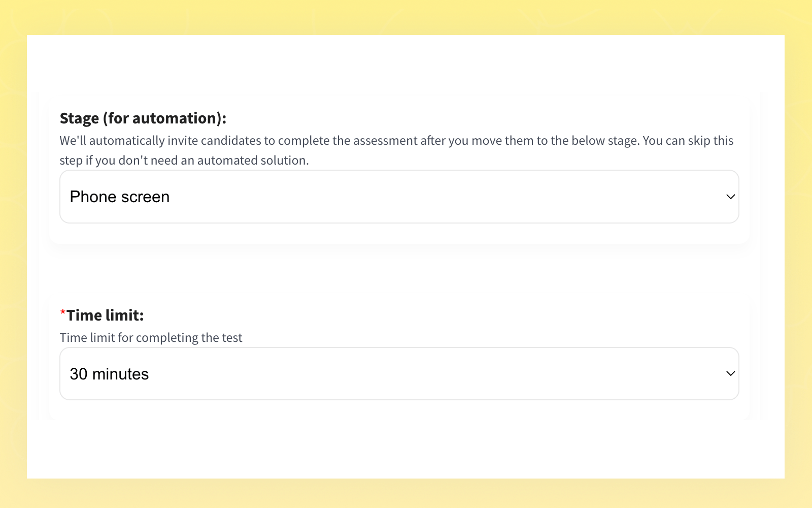
Task: Open the Stage (for automation) dropdown
Action: (399, 196)
